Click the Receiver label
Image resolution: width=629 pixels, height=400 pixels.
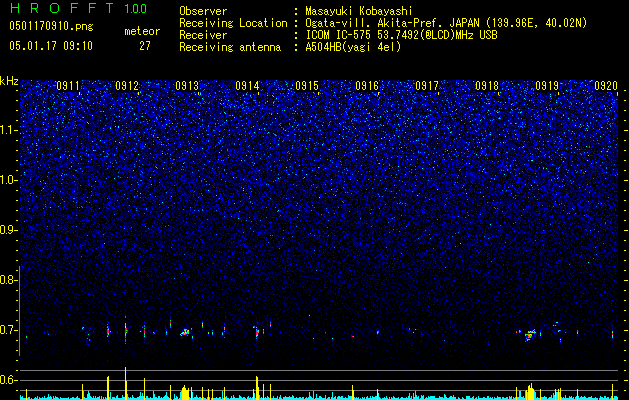[x=203, y=35]
